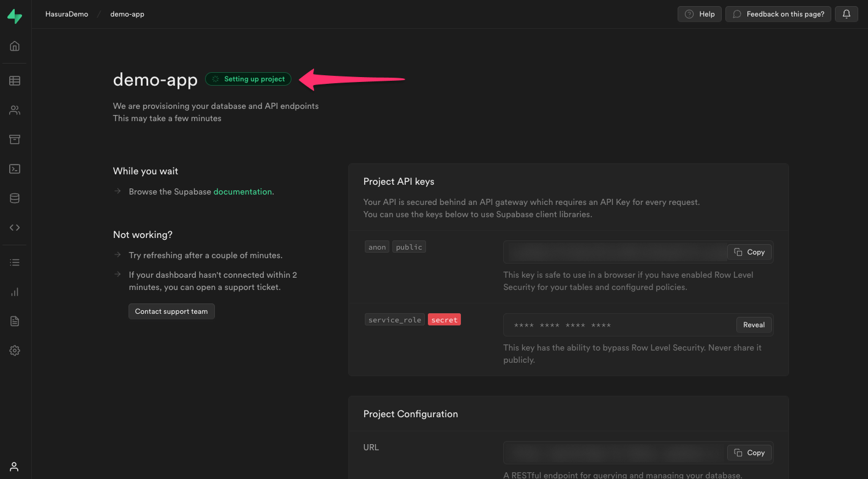Select the Table Editor icon
The width and height of the screenshot is (868, 479).
[14, 80]
